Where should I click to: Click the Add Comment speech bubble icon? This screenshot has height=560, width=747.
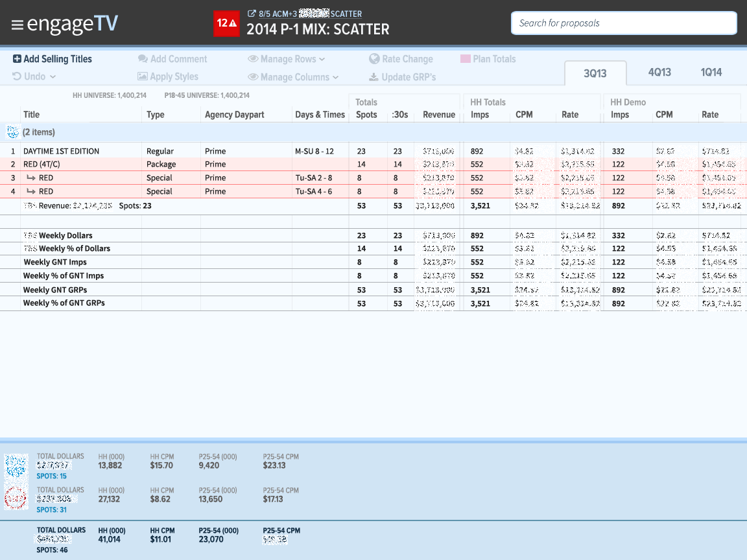click(143, 59)
